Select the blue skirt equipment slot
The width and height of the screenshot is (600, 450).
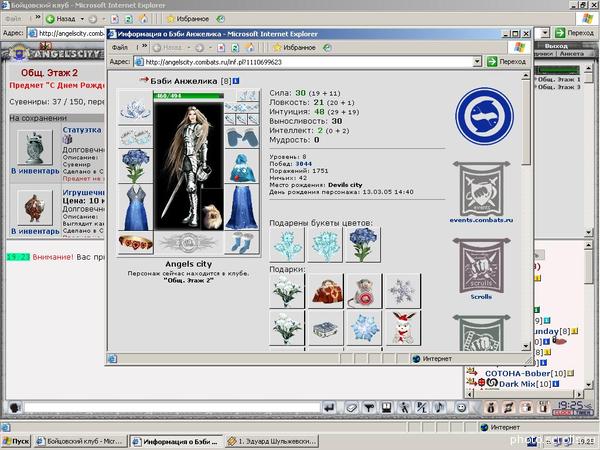coord(242,208)
